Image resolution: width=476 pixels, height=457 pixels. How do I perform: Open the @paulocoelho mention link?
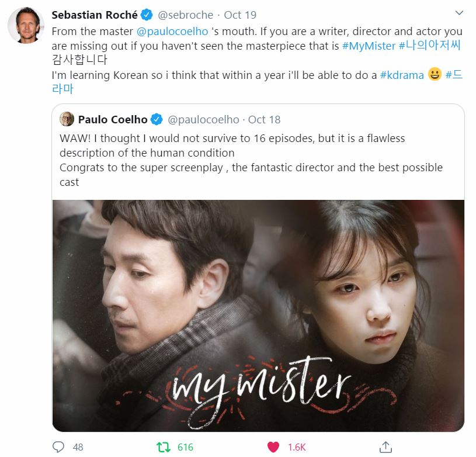point(172,32)
